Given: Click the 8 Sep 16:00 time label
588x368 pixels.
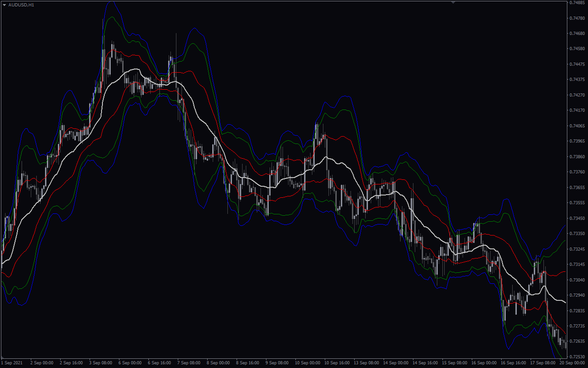Looking at the screenshot, I should tap(248, 363).
